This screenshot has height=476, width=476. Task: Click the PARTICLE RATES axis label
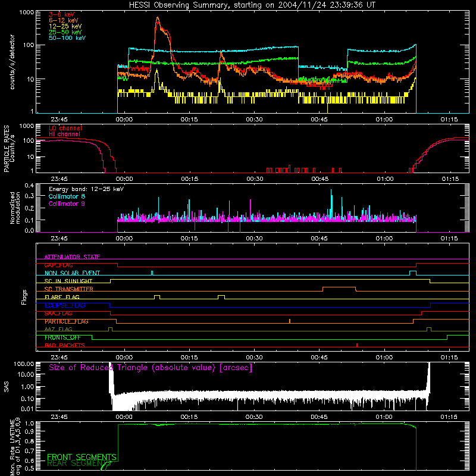pyautogui.click(x=7, y=149)
